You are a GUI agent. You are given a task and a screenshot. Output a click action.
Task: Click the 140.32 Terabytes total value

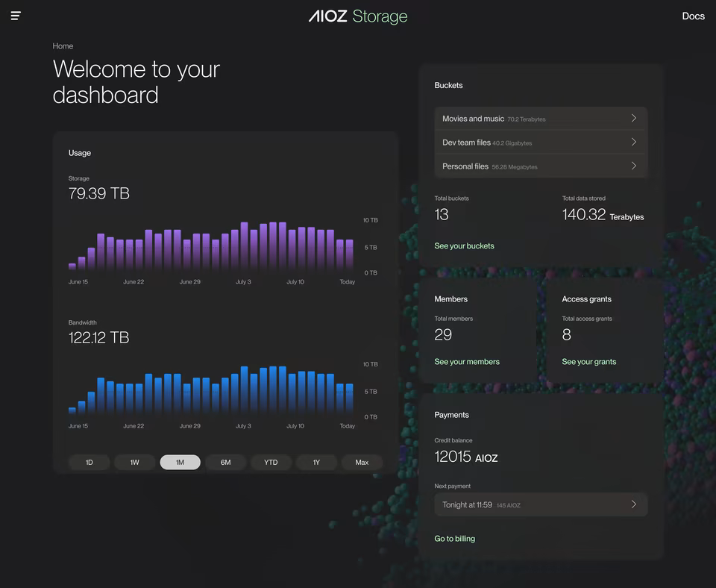(x=603, y=215)
